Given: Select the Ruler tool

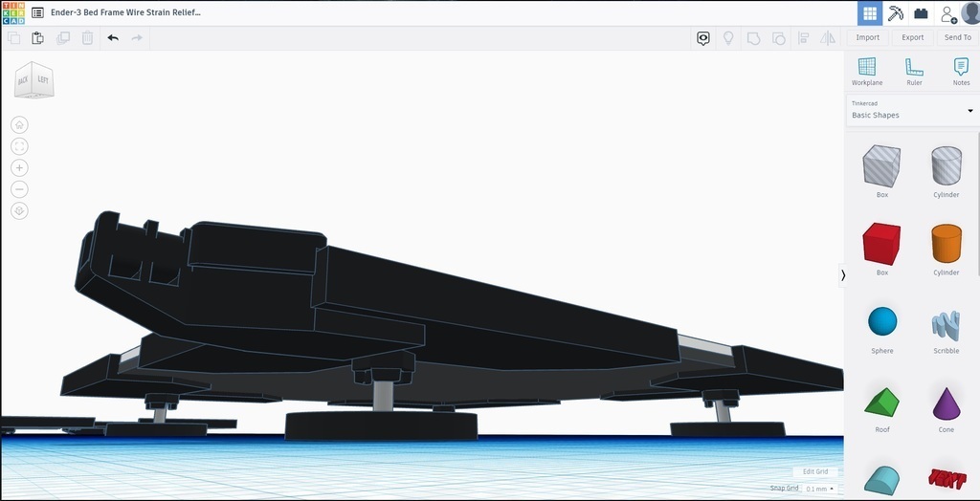Looking at the screenshot, I should 914,71.
